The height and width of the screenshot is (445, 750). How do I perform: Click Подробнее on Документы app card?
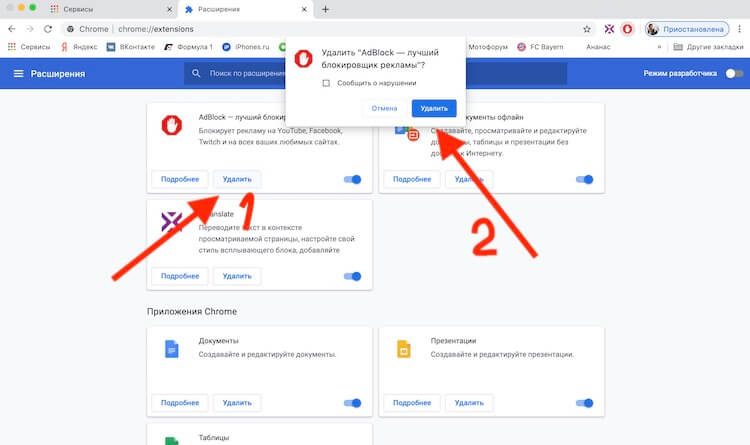(x=180, y=403)
